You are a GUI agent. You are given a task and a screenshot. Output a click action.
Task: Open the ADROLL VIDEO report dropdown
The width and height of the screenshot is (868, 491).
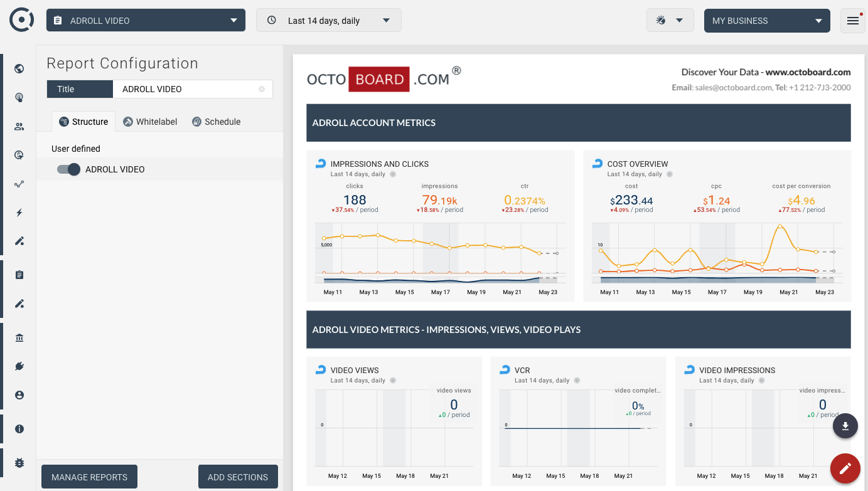point(146,20)
